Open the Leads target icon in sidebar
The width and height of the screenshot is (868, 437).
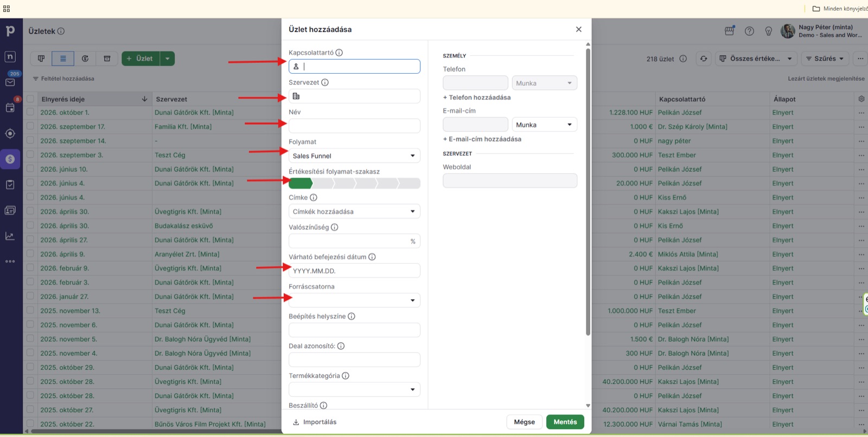pyautogui.click(x=10, y=133)
